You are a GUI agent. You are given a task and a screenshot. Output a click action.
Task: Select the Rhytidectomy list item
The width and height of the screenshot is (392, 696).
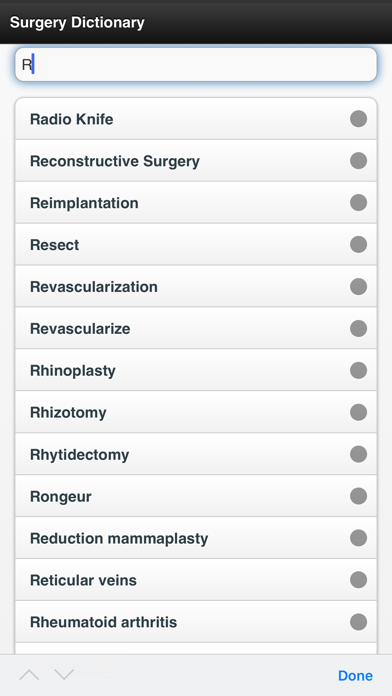click(196, 454)
